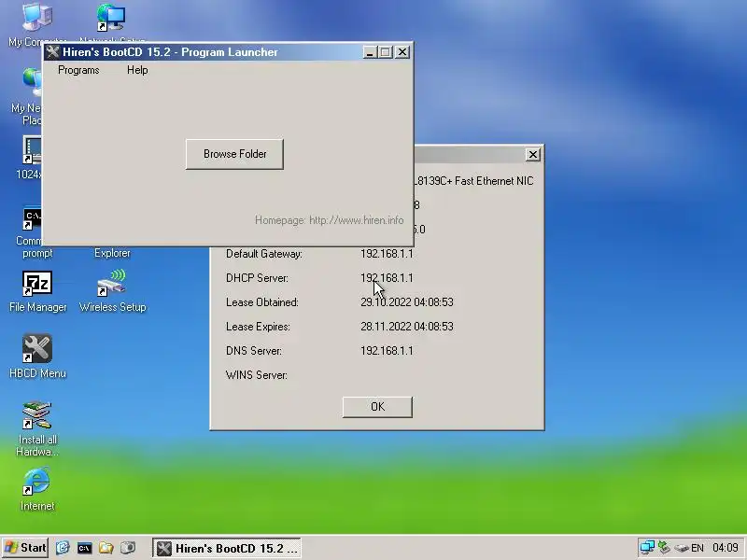
Task: Click the WINS Server label
Action: pos(256,375)
